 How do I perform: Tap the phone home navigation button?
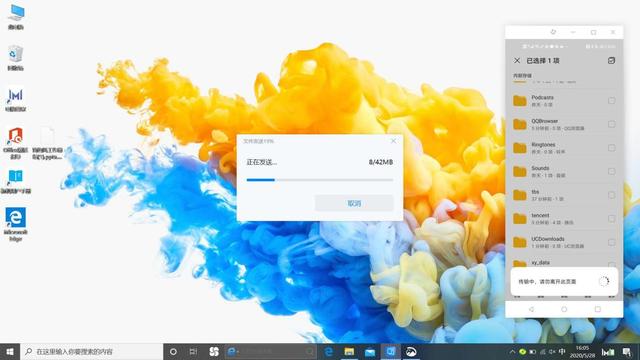pyautogui.click(x=564, y=309)
